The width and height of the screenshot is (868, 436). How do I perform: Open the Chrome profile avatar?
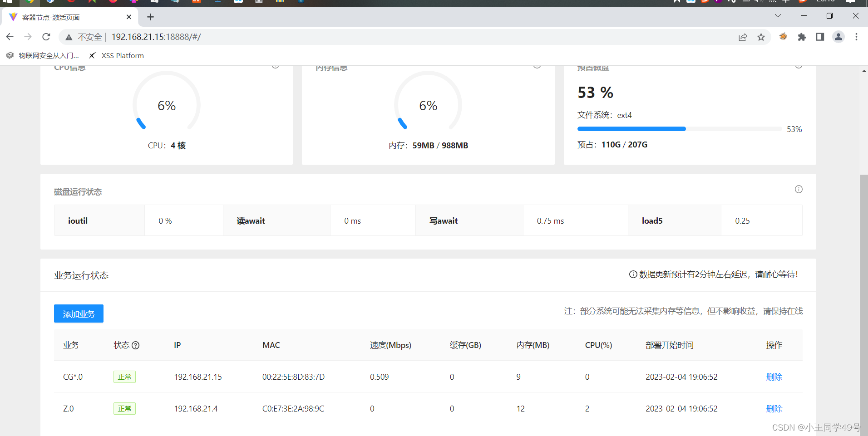pyautogui.click(x=838, y=37)
